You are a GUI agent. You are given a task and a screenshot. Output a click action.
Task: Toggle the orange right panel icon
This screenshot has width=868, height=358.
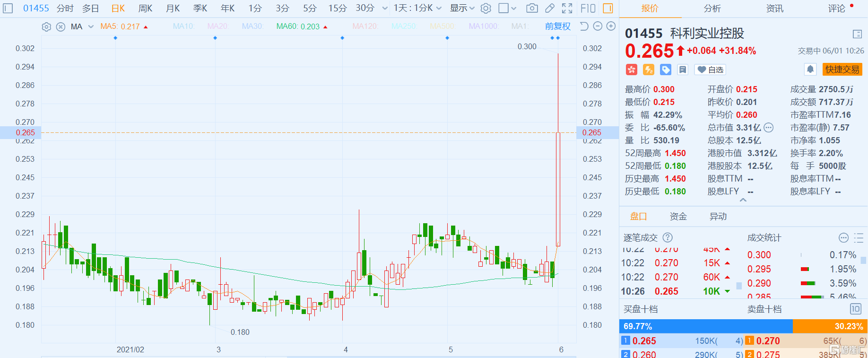click(x=608, y=8)
